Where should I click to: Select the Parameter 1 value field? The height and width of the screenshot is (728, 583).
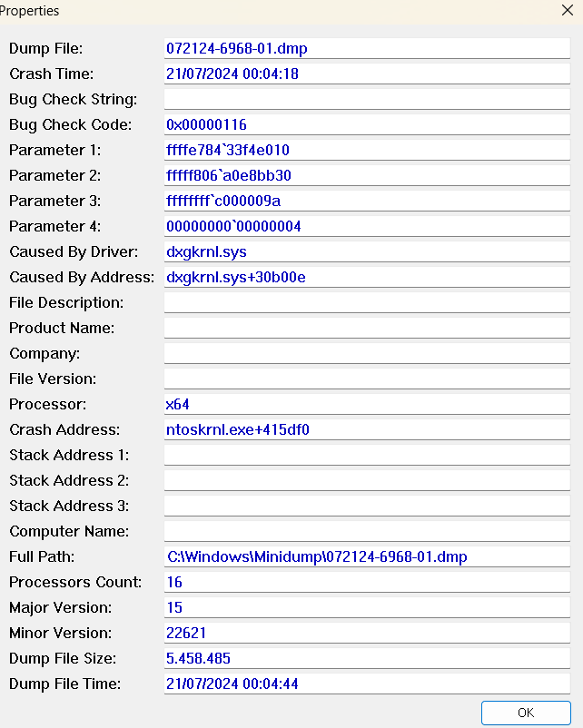coord(367,150)
